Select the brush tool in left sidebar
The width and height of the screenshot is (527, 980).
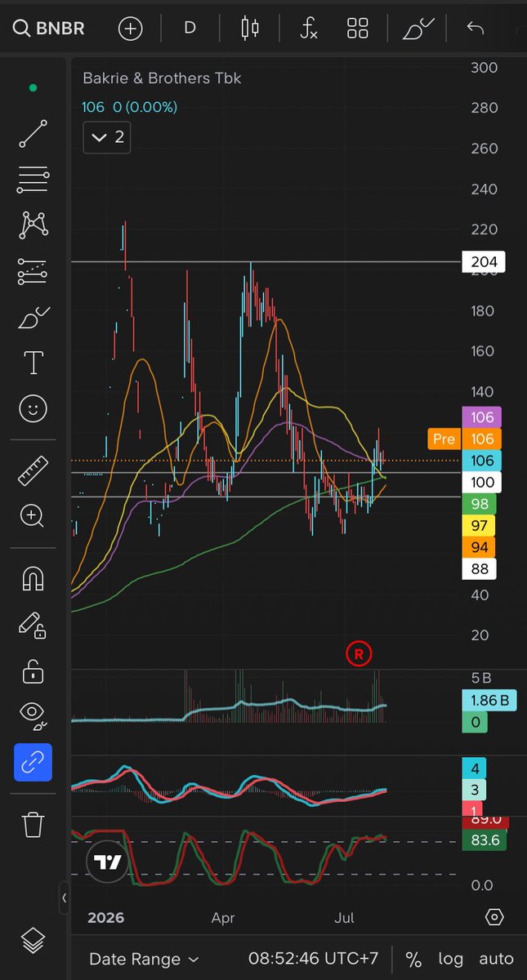[x=33, y=318]
